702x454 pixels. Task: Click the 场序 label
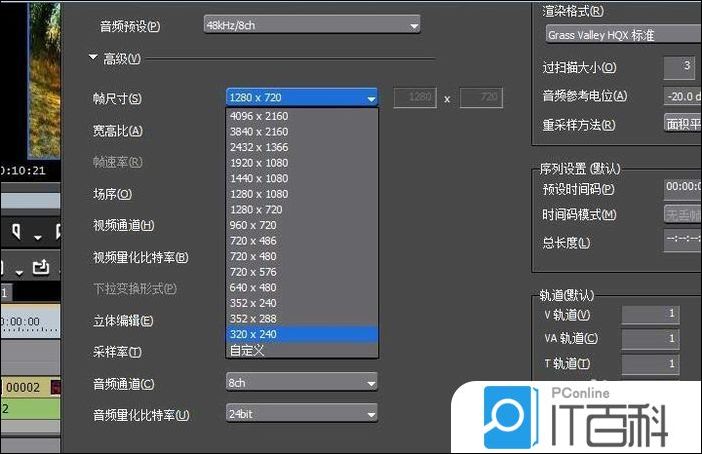[x=112, y=194]
